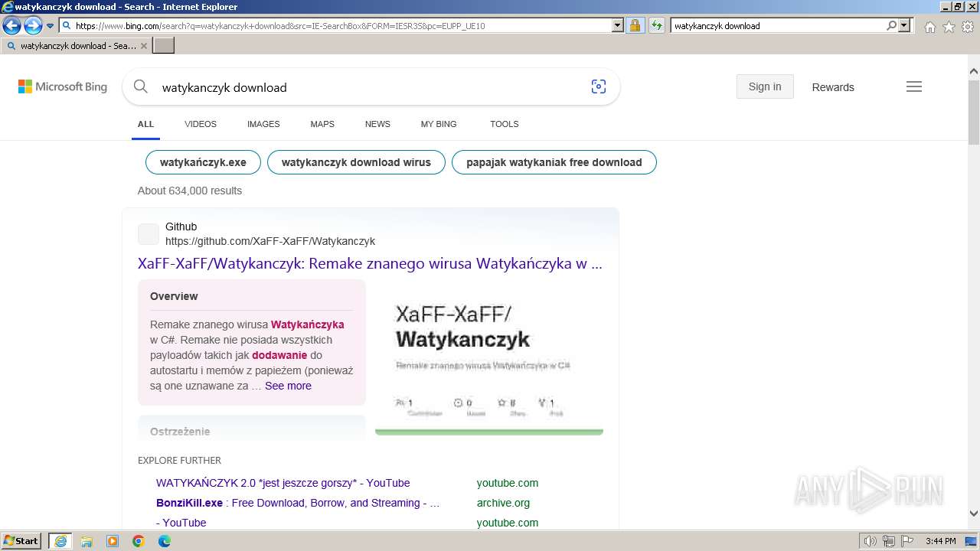The width and height of the screenshot is (980, 551).
Task: Open Bing visual search camera icon
Action: [x=599, y=86]
